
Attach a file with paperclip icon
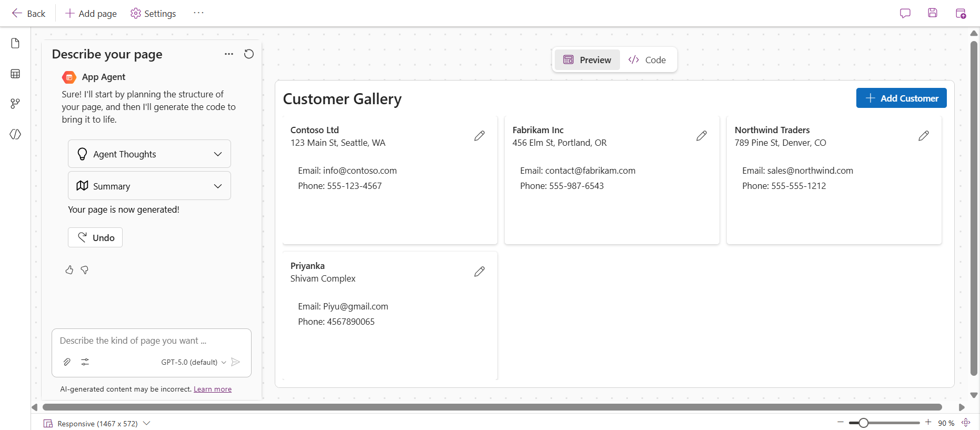(67, 362)
